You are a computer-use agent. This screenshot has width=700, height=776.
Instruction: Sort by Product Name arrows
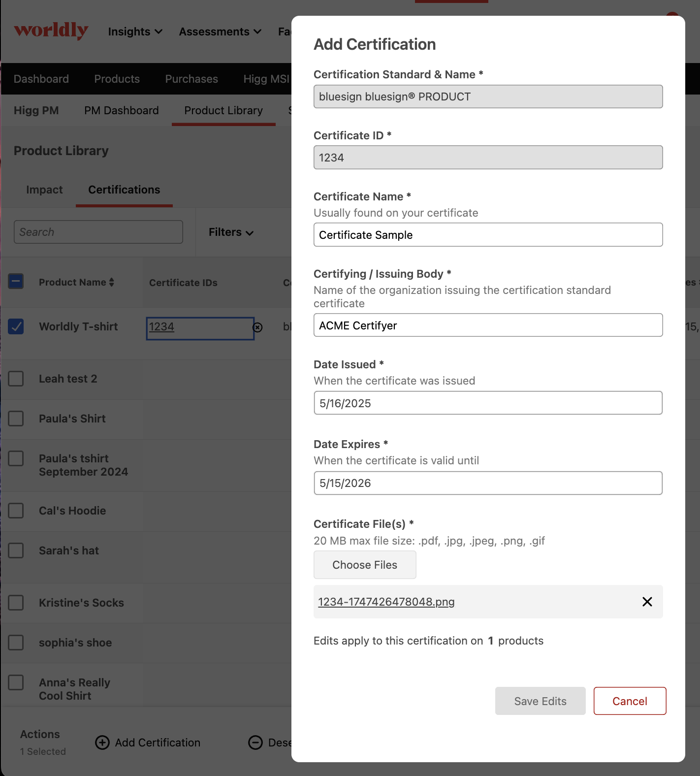point(112,282)
